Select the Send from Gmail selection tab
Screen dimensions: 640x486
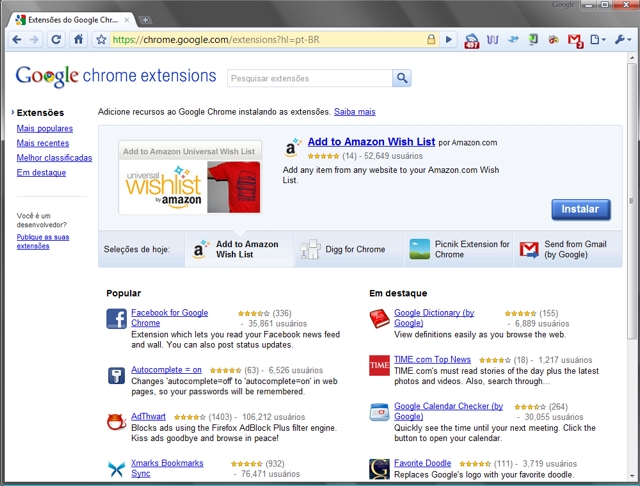(x=568, y=249)
